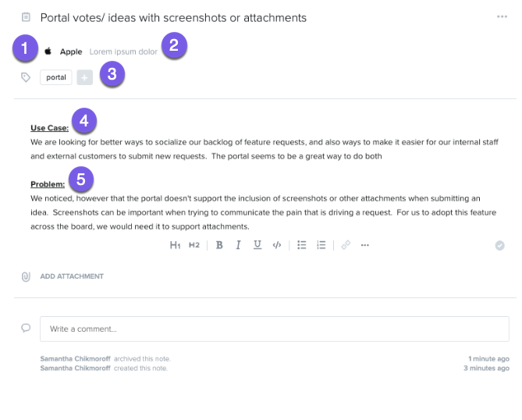Apply Heading 2 formatting
This screenshot has width=522, height=420.
point(194,245)
